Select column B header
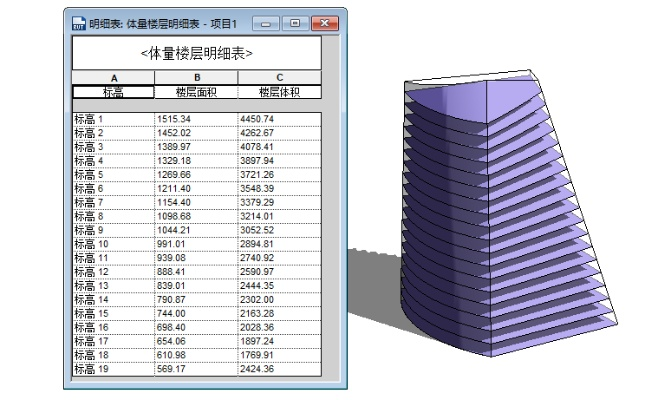The height and width of the screenshot is (400, 671). [x=196, y=77]
